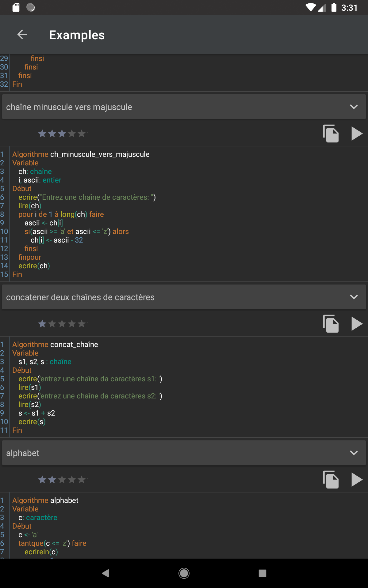Copy code of concatener deux chaînes example
The width and height of the screenshot is (368, 588).
[x=331, y=324]
